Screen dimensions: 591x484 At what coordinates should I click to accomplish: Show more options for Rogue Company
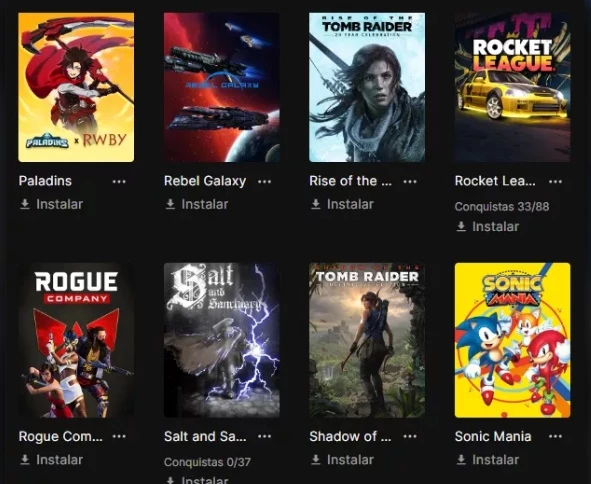[119, 437]
